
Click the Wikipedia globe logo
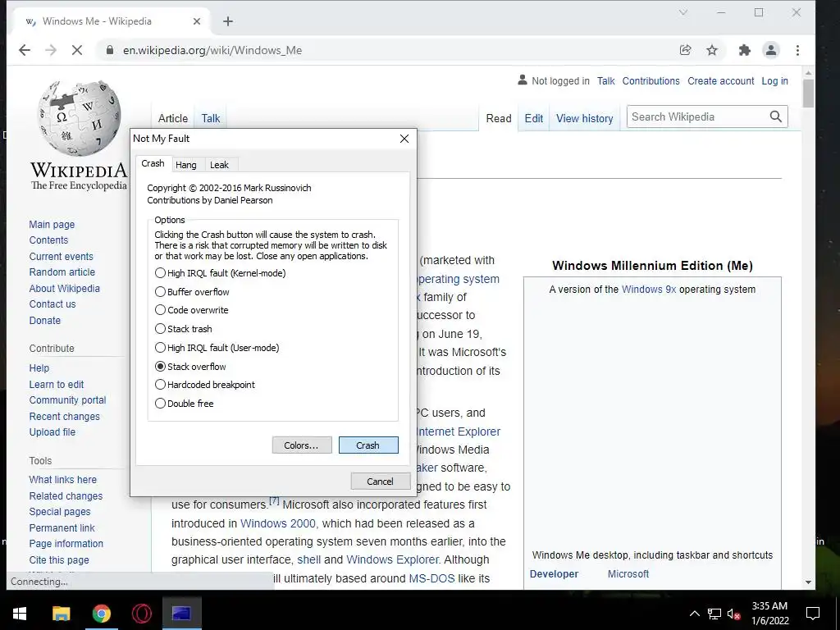click(x=80, y=116)
